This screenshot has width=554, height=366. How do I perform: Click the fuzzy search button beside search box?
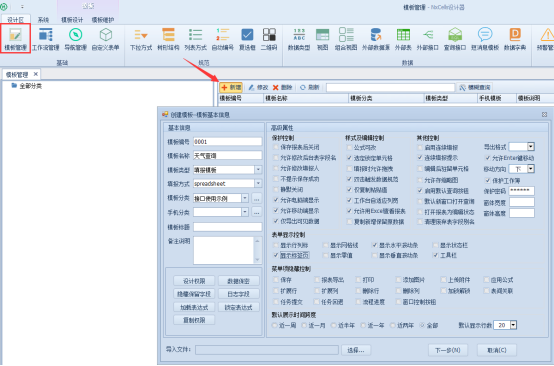(x=475, y=87)
